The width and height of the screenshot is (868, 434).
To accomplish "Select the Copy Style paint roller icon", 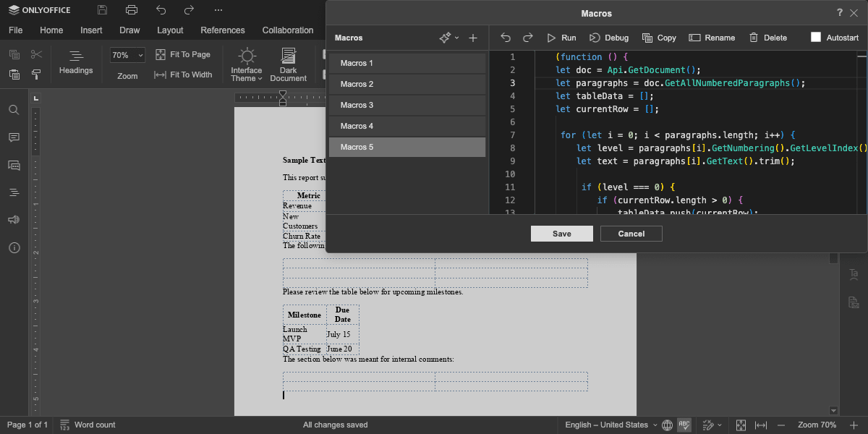I will [36, 75].
